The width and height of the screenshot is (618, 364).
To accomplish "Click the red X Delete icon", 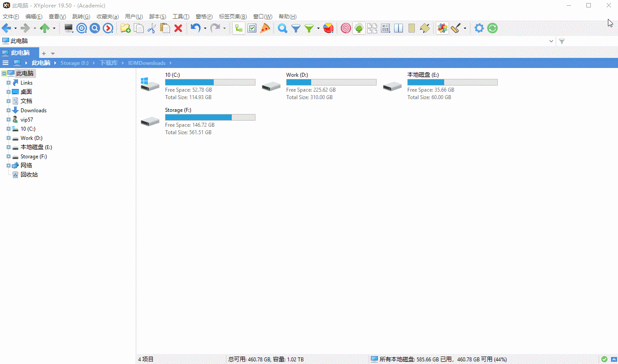I will 178,29.
